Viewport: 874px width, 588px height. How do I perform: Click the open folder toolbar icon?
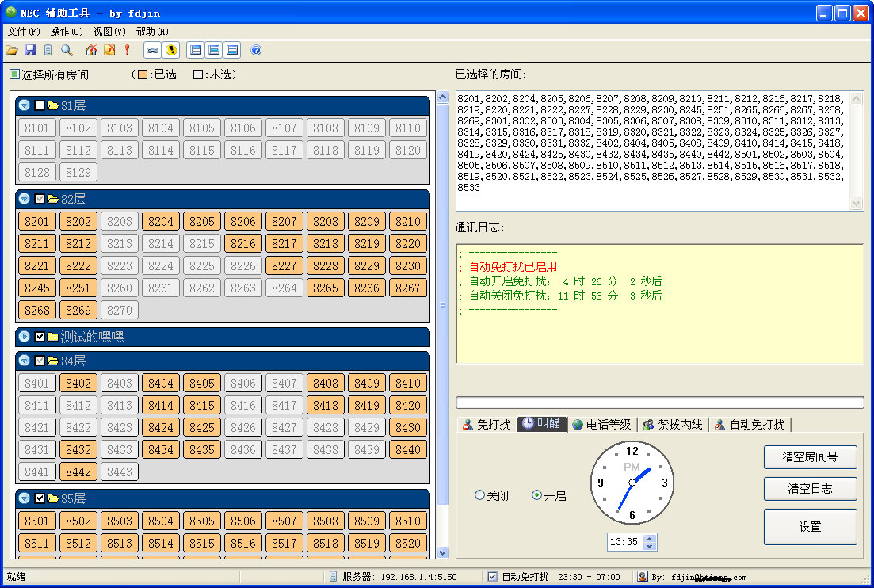tap(11, 50)
